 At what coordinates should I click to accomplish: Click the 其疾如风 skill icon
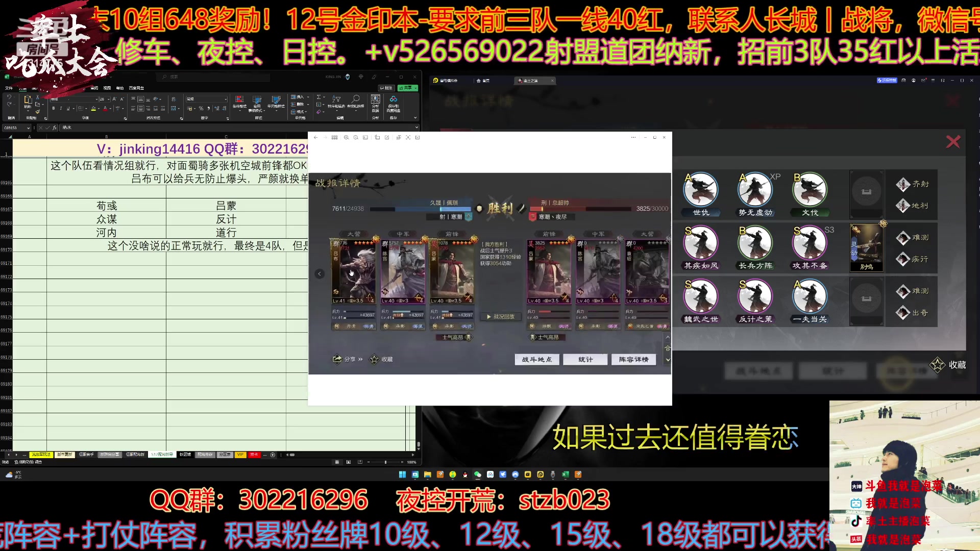pyautogui.click(x=701, y=243)
